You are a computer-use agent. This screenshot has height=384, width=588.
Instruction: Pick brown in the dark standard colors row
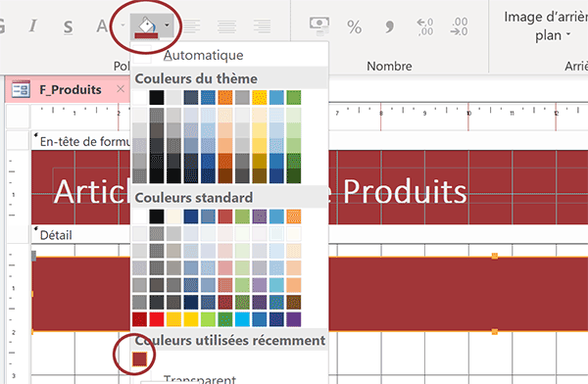[294, 303]
